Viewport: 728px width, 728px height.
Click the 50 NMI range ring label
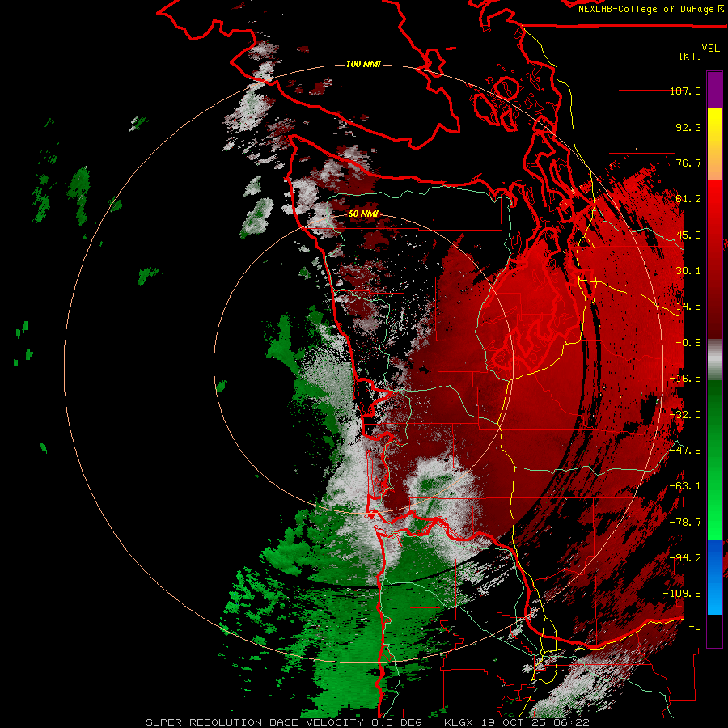(x=363, y=214)
